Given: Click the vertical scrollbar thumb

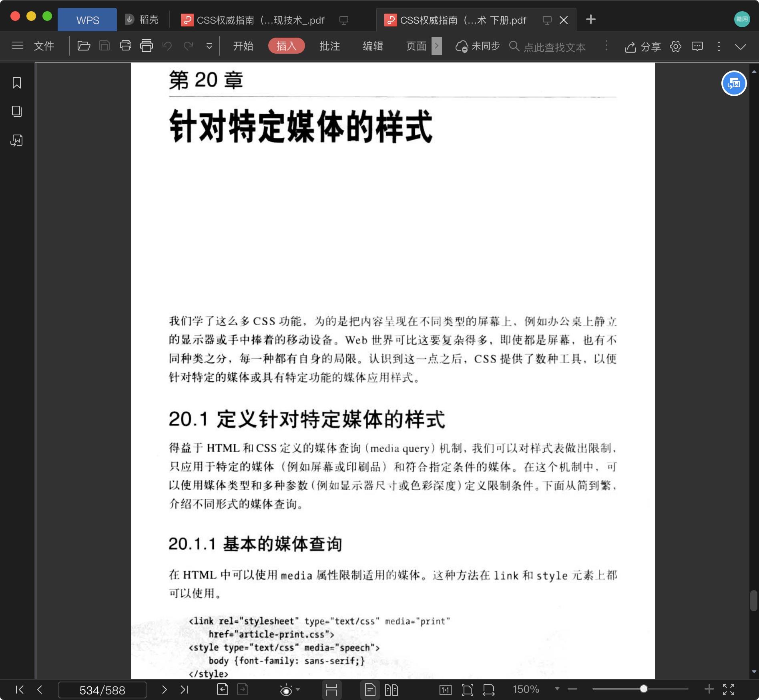Looking at the screenshot, I should pyautogui.click(x=754, y=601).
